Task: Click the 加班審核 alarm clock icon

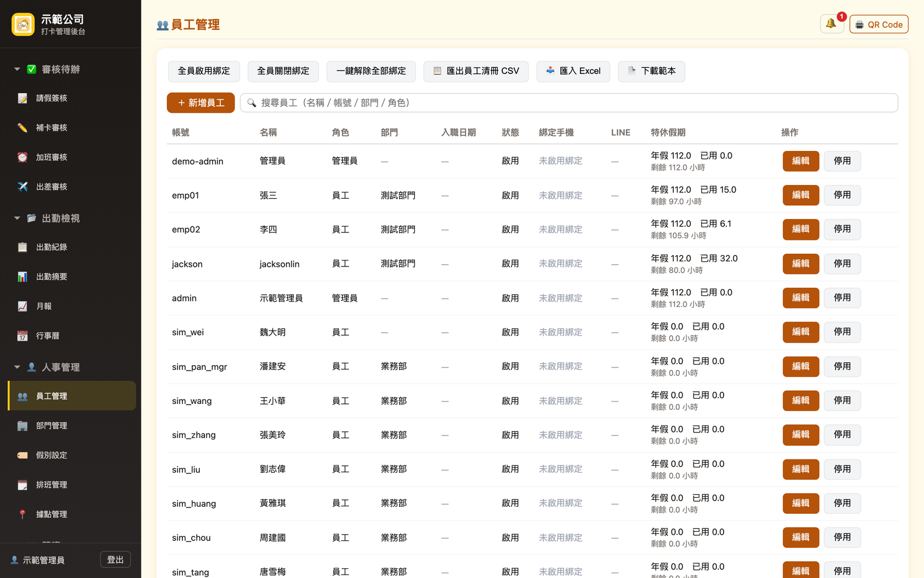Action: (x=23, y=157)
